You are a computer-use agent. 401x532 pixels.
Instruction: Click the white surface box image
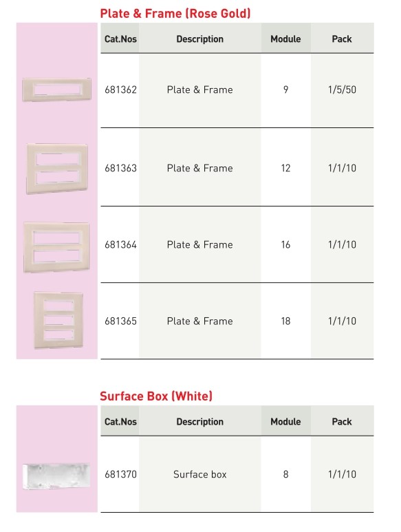(x=56, y=476)
